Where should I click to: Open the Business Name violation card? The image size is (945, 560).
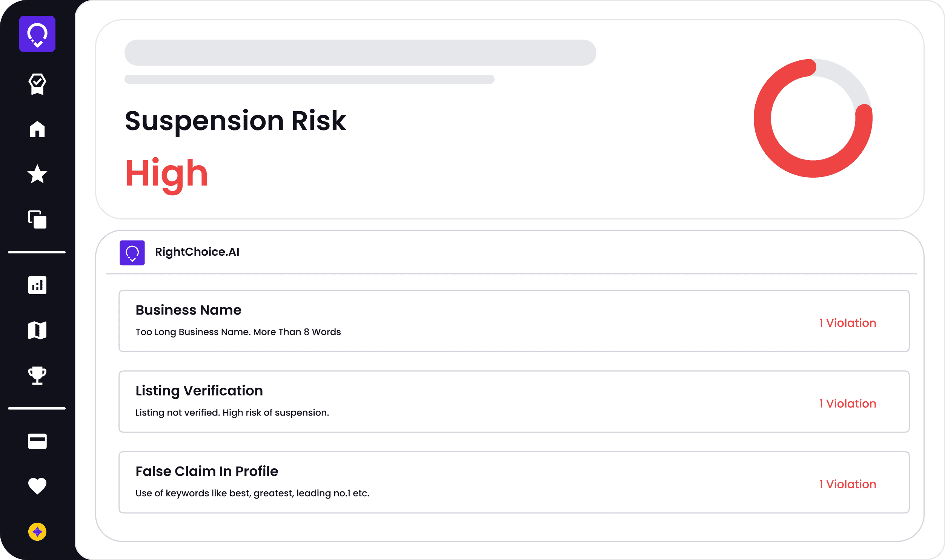pyautogui.click(x=453, y=321)
